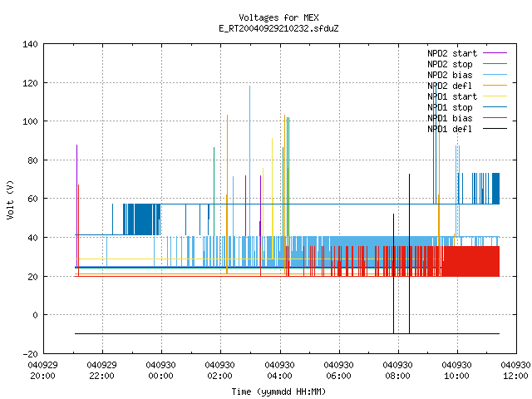Click the orange NPD2 defl legend line
This screenshot has width=532, height=399.
[495, 85]
